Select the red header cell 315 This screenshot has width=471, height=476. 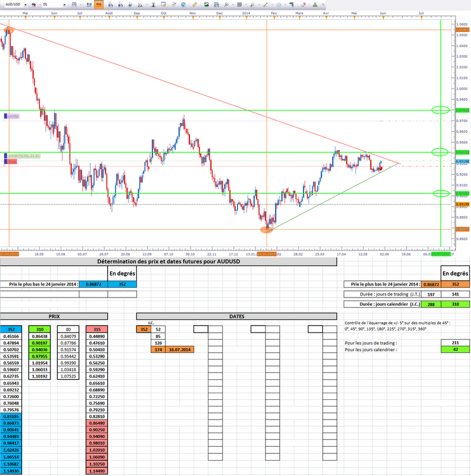97,330
